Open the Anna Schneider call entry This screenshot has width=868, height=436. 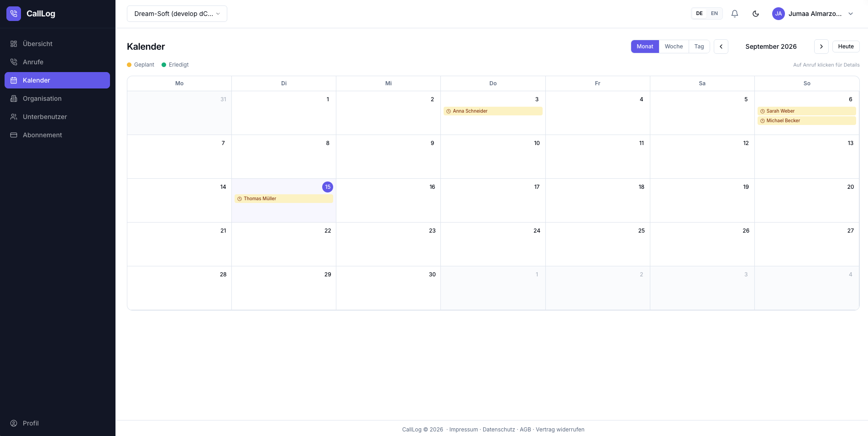tap(493, 111)
